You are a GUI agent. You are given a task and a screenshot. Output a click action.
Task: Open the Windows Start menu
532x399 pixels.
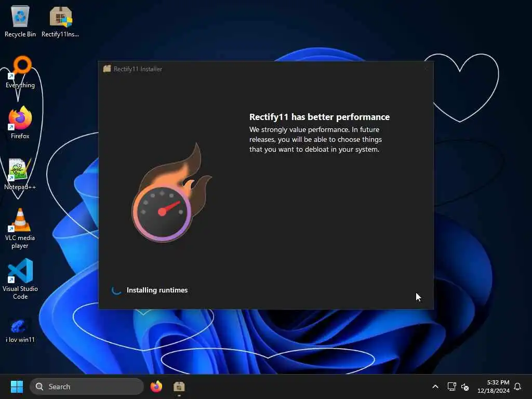click(x=17, y=387)
